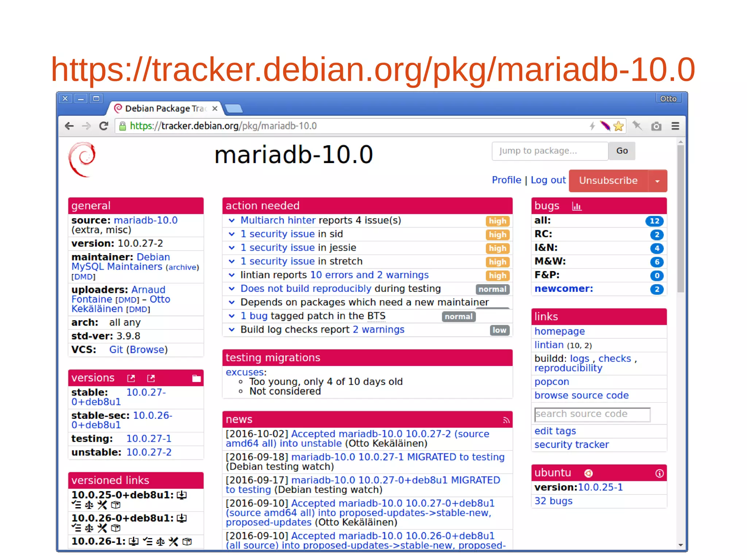747x560 pixels.
Task: Open a new browser tab
Action: [x=233, y=108]
